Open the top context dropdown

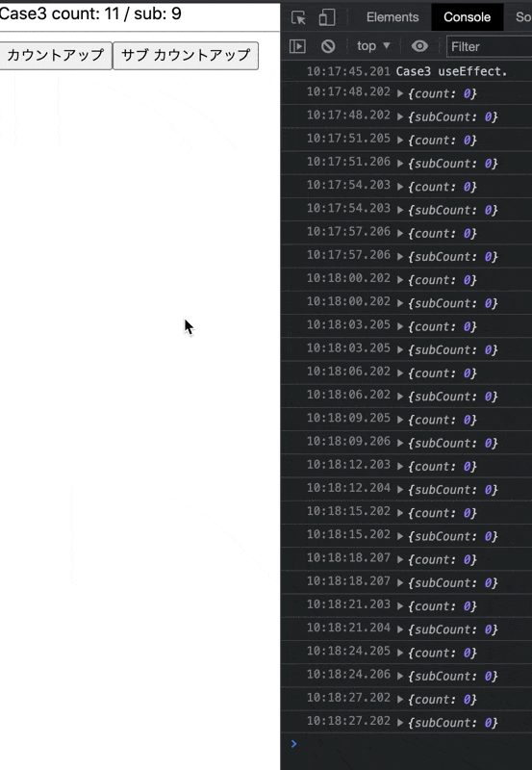pyautogui.click(x=373, y=46)
